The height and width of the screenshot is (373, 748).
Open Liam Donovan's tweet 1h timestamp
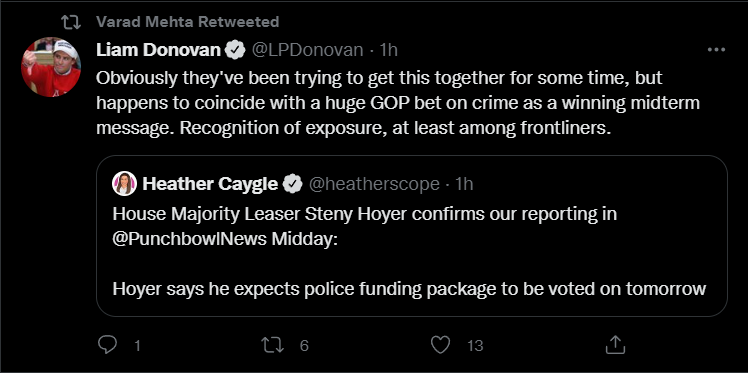(388, 50)
